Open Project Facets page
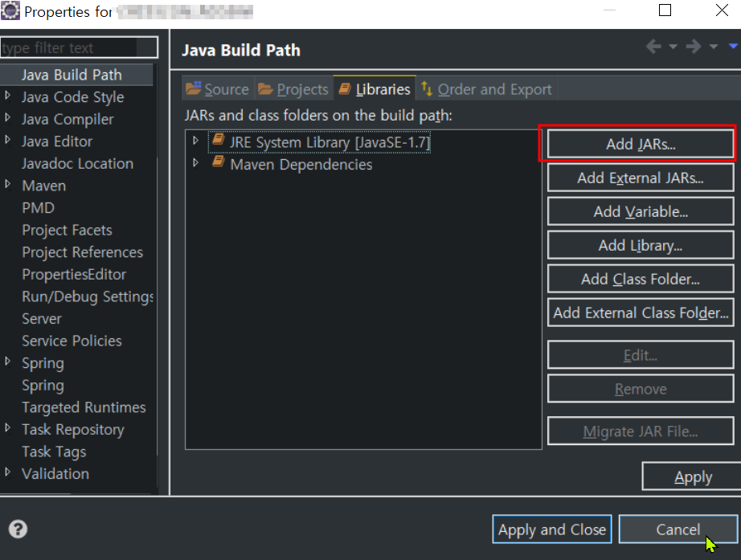The height and width of the screenshot is (560, 741). (x=67, y=230)
